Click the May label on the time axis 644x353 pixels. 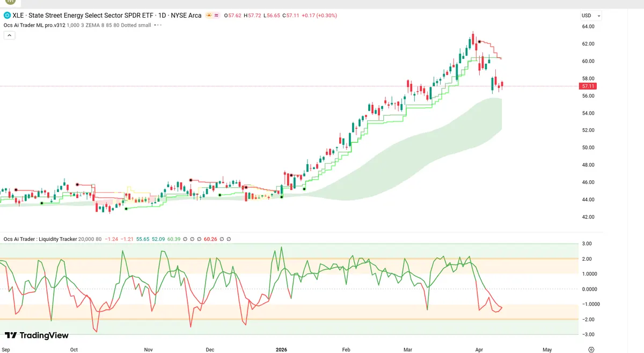[x=547, y=350]
